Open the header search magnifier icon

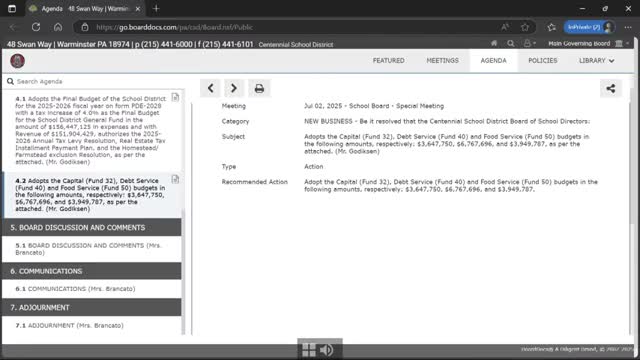pos(511,43)
